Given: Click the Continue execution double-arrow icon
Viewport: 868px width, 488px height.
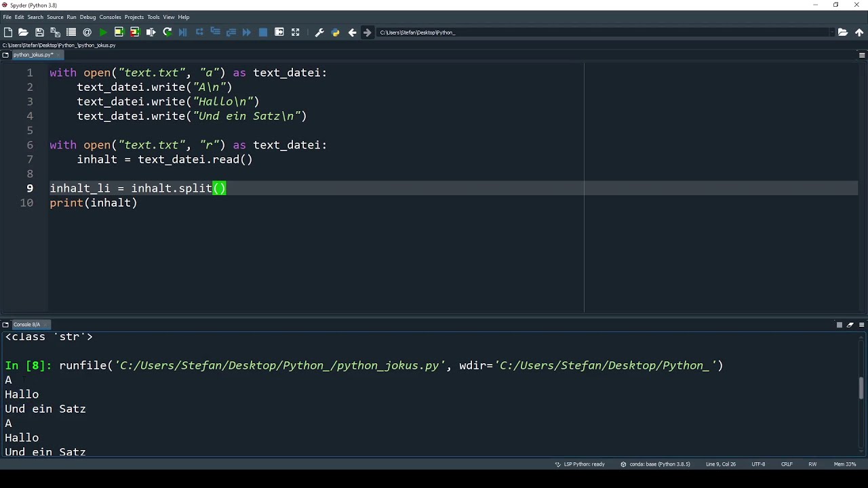Looking at the screenshot, I should coord(247,32).
